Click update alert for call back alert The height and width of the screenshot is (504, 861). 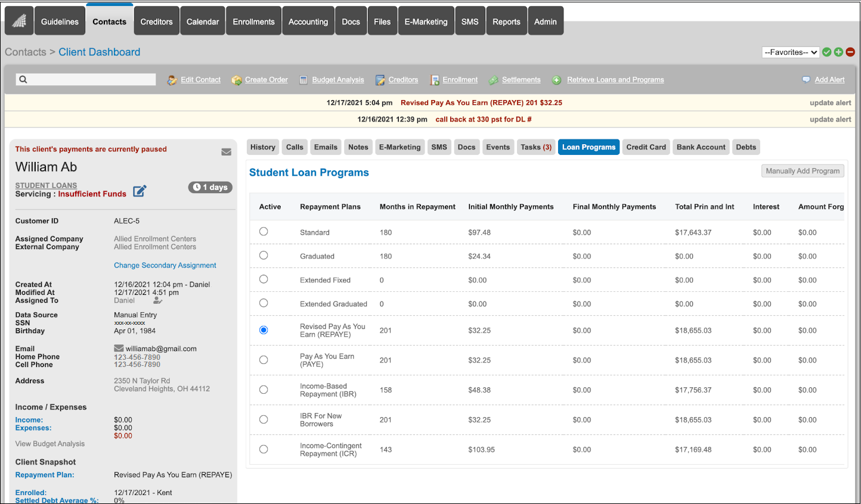[x=830, y=120]
